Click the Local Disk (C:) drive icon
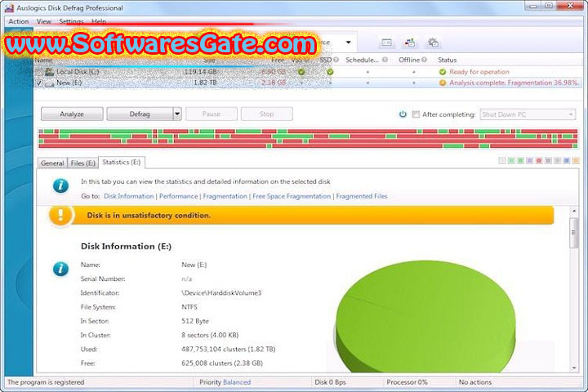The width and height of the screenshot is (588, 392). coord(50,72)
